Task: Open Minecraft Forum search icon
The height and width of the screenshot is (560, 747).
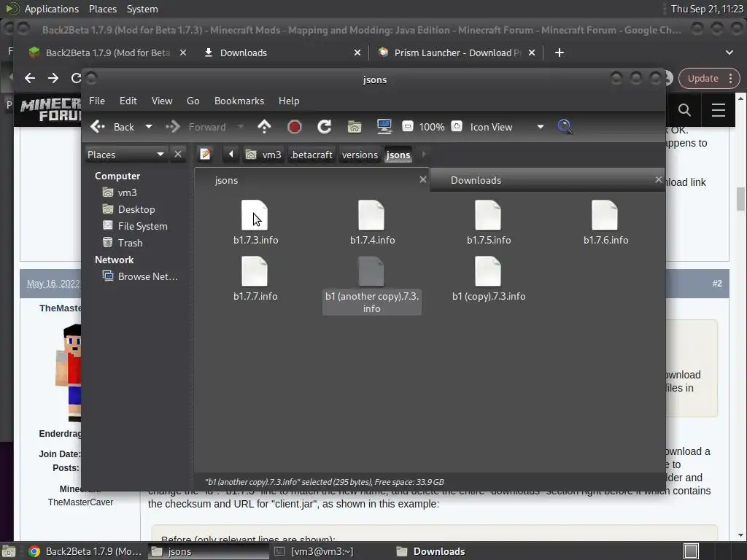Action: (x=684, y=110)
